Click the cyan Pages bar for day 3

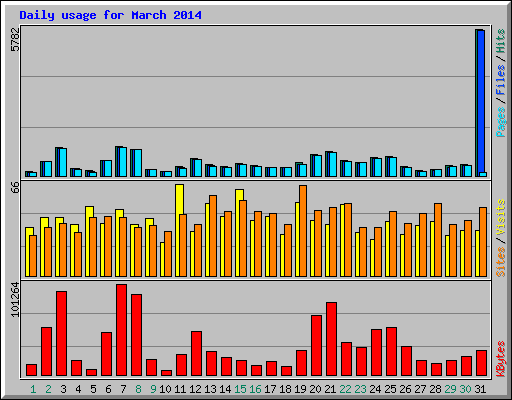(63, 163)
